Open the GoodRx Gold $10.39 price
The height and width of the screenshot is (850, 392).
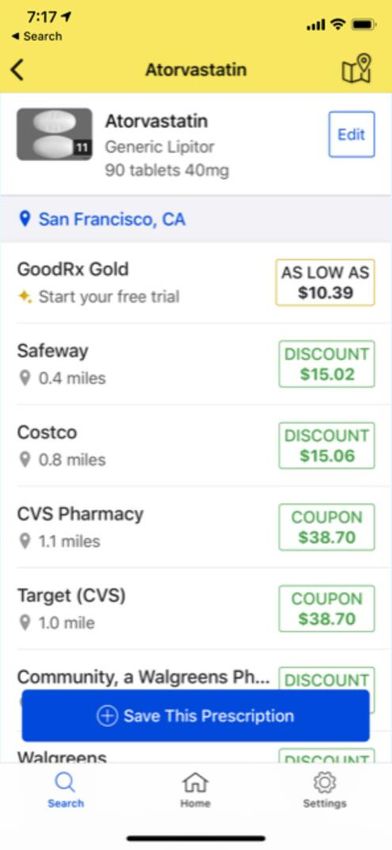point(325,282)
